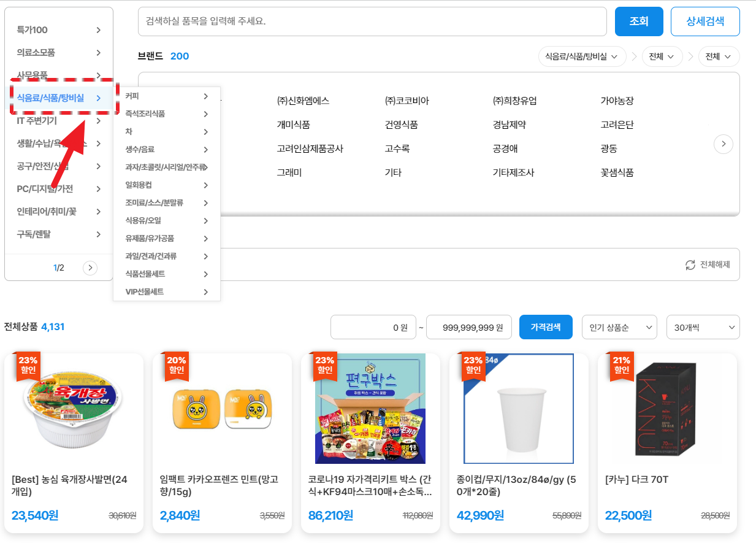756x543 pixels.
Task: Go to next category page arrow
Action: [90, 268]
